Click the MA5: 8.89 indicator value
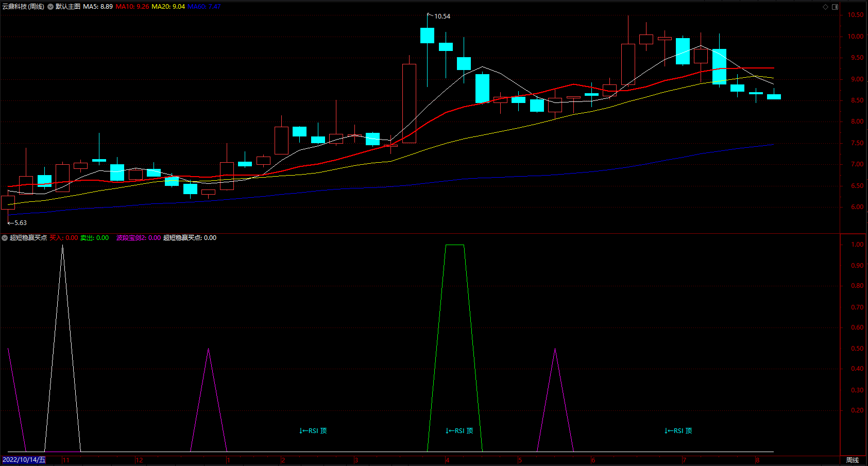 point(98,7)
